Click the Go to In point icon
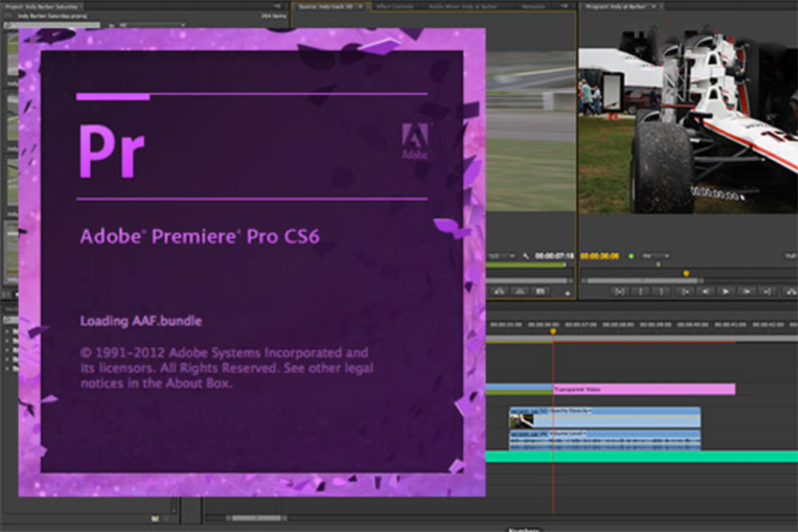The image size is (798, 532). coord(685,291)
